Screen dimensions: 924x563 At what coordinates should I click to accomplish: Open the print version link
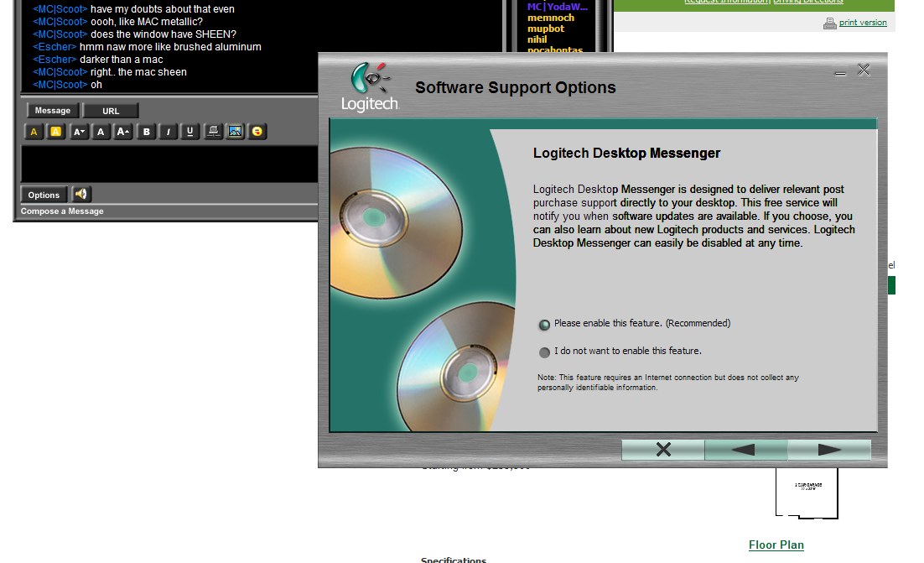point(863,23)
